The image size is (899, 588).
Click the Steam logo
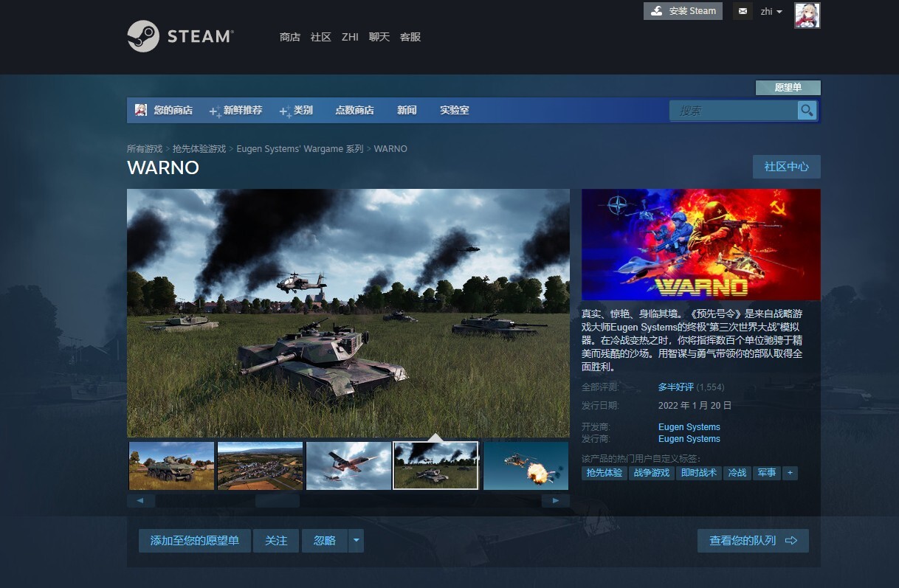click(180, 36)
